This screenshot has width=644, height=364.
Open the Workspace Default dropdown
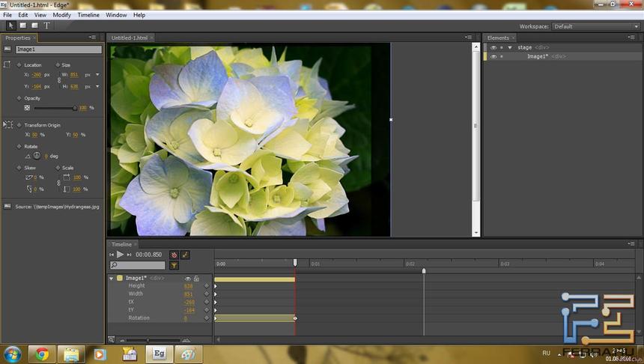(596, 26)
